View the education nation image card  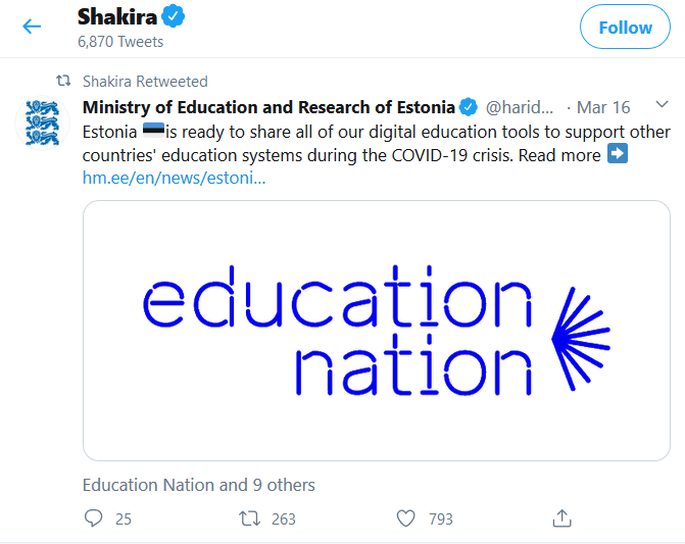coord(377,331)
